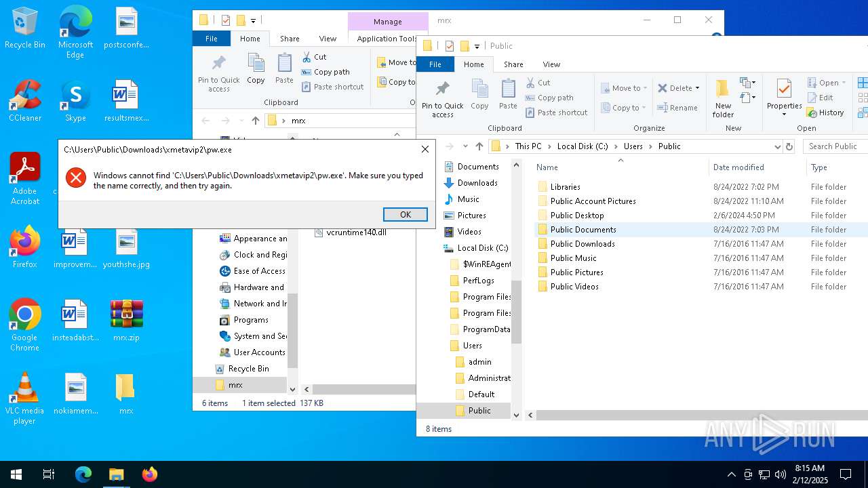868x488 pixels.
Task: Select User Accounts in mrx window tree
Action: pyautogui.click(x=259, y=352)
